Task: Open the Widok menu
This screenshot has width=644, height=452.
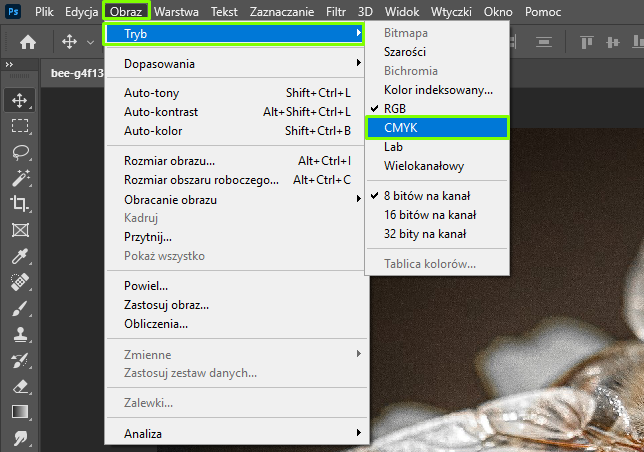Action: [402, 12]
